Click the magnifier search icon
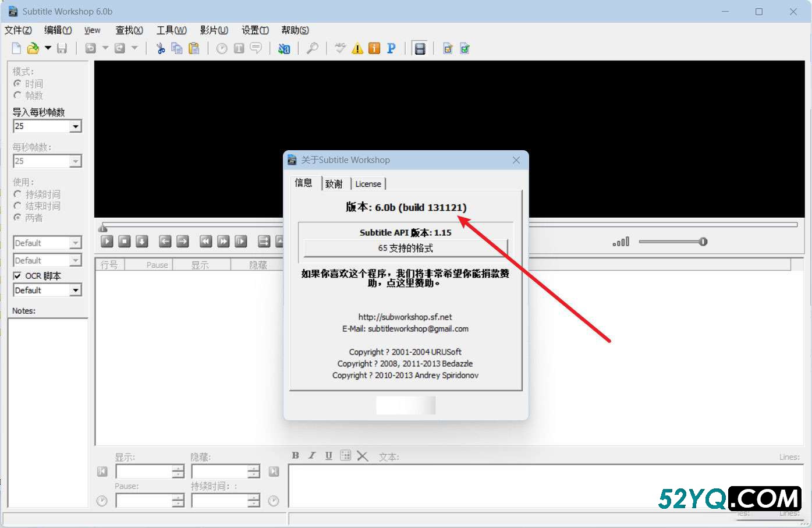 pyautogui.click(x=313, y=48)
